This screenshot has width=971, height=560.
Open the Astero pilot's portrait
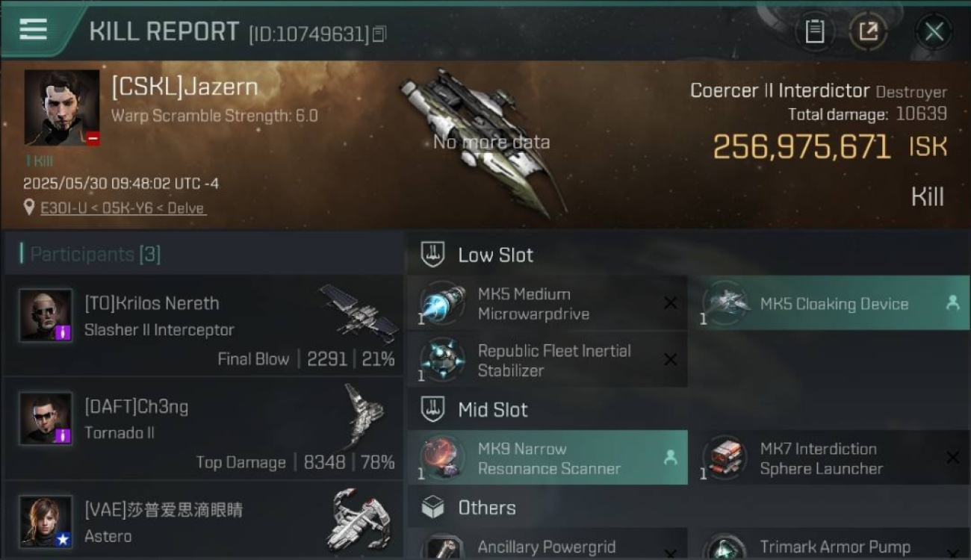point(46,522)
